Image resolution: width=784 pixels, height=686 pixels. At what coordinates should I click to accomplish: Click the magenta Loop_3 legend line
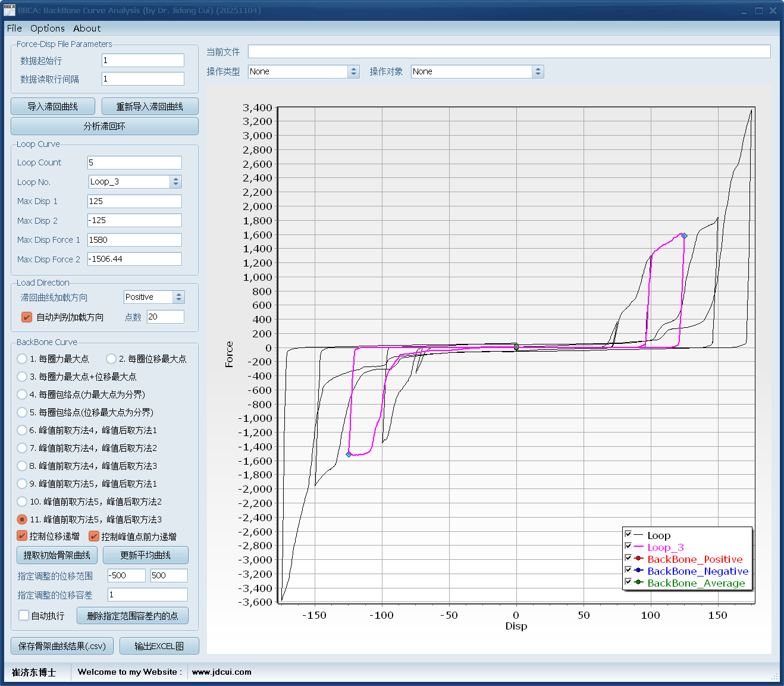[638, 547]
